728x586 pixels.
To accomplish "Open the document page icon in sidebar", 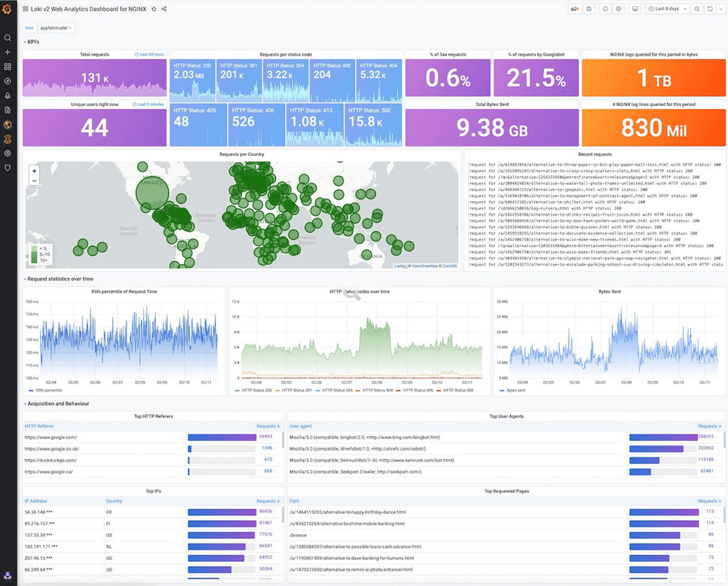I will [8, 110].
